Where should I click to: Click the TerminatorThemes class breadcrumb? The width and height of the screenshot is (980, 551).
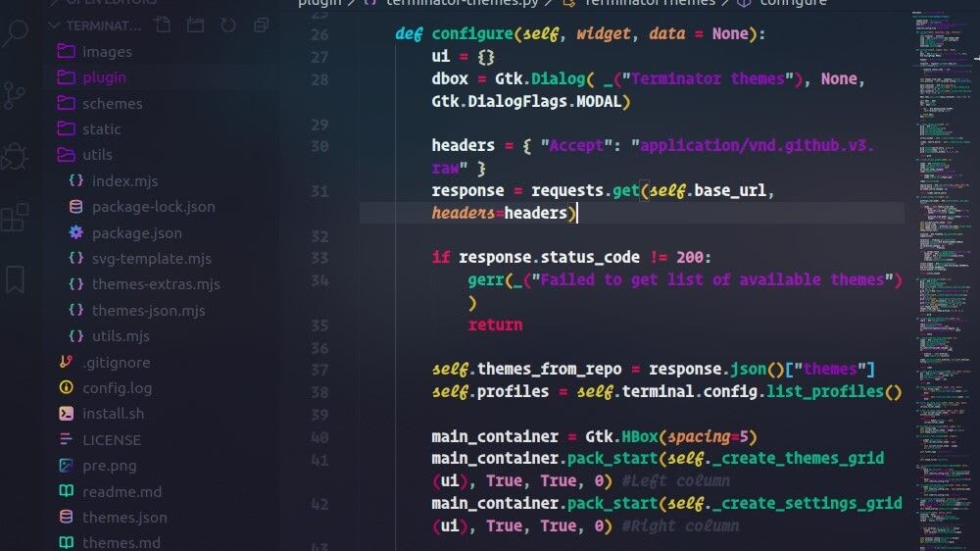click(x=650, y=3)
